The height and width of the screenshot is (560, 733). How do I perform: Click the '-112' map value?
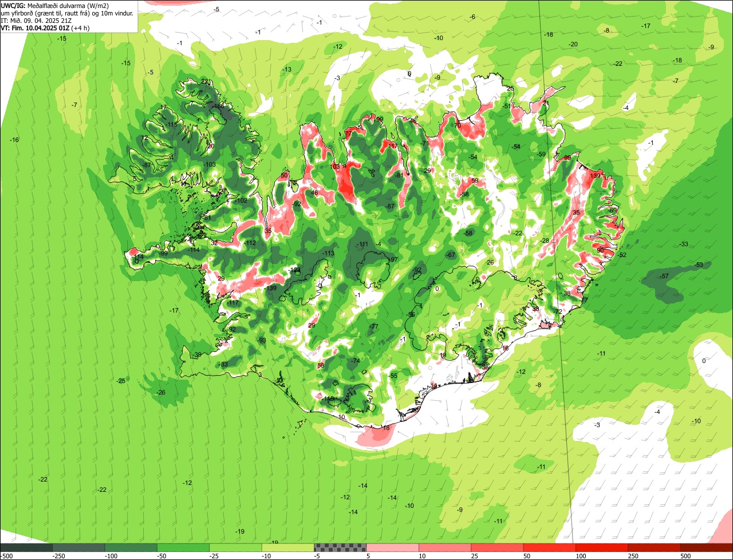coord(250,243)
